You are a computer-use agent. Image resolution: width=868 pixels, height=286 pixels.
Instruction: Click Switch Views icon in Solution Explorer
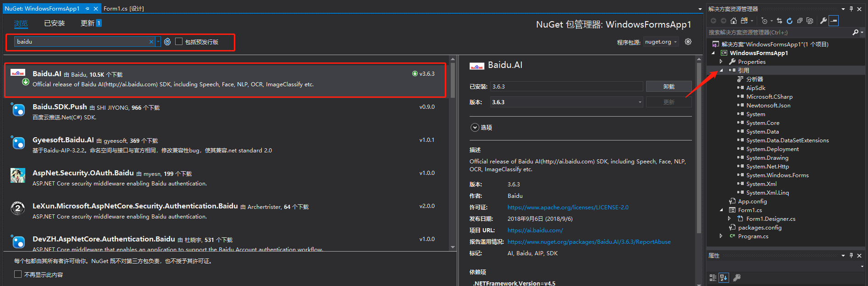(745, 21)
